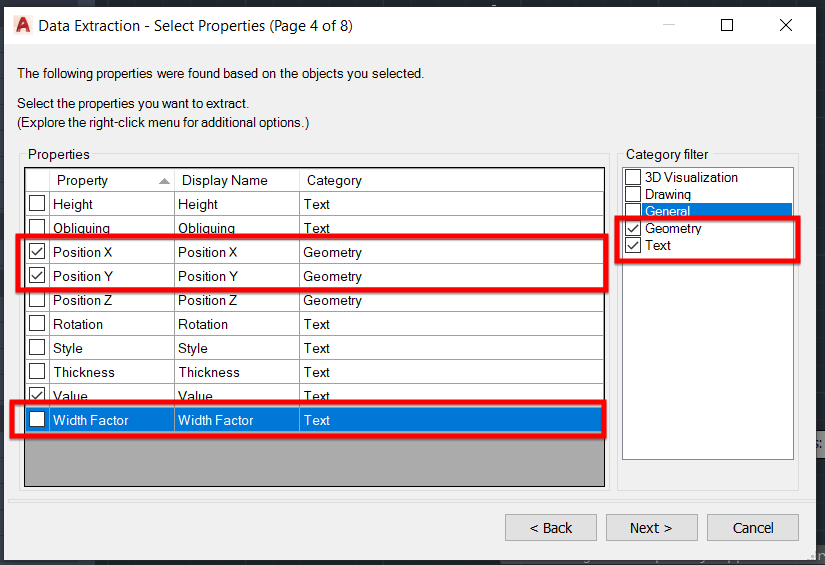The image size is (825, 565).
Task: Check the Rotation property checkbox
Action: tap(37, 324)
